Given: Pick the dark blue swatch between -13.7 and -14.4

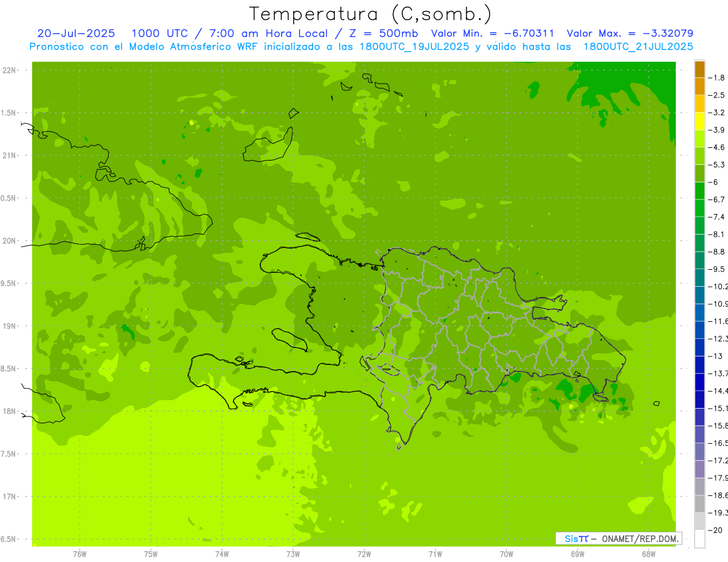Looking at the screenshot, I should click(699, 382).
